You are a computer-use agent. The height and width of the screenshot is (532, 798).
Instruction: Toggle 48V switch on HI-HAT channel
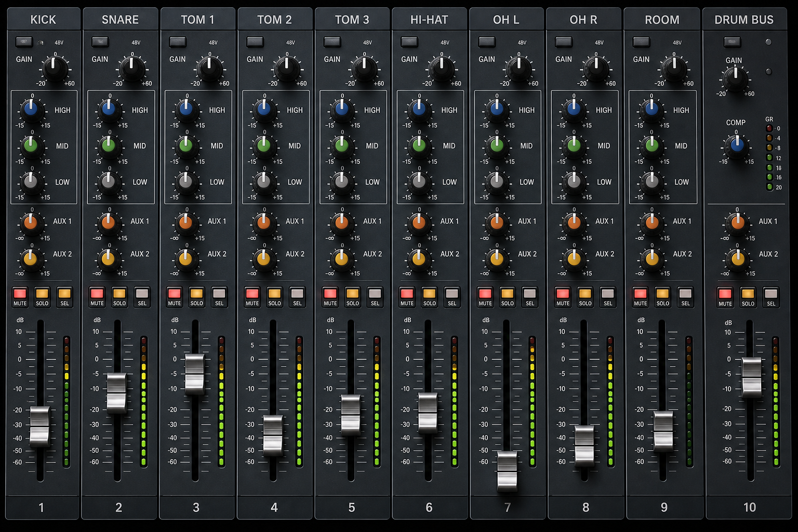click(x=409, y=42)
